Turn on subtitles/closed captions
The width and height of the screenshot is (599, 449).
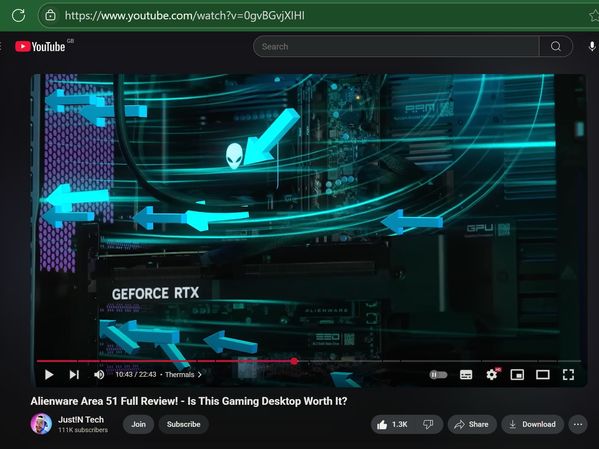[466, 374]
